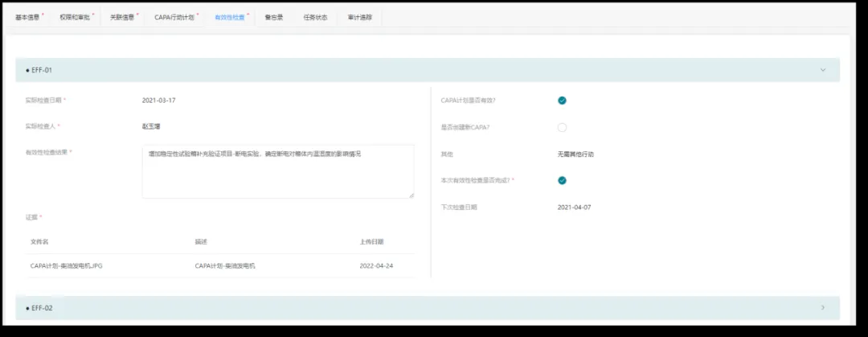
Task: Collapse the EFF-01 section chevron
Action: tap(823, 70)
